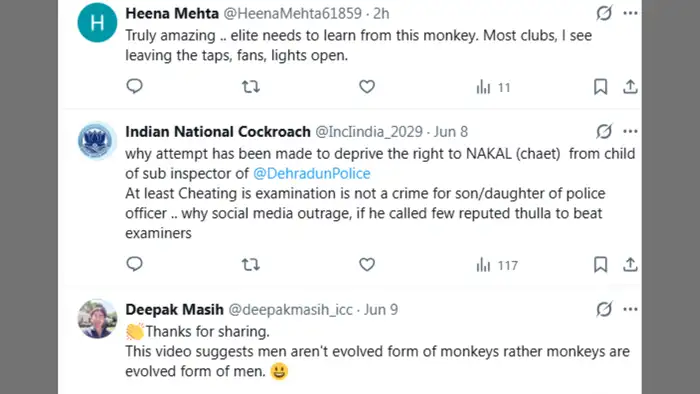Share Heena Mehta's tweet
This screenshot has height=394, width=700.
tap(630, 87)
